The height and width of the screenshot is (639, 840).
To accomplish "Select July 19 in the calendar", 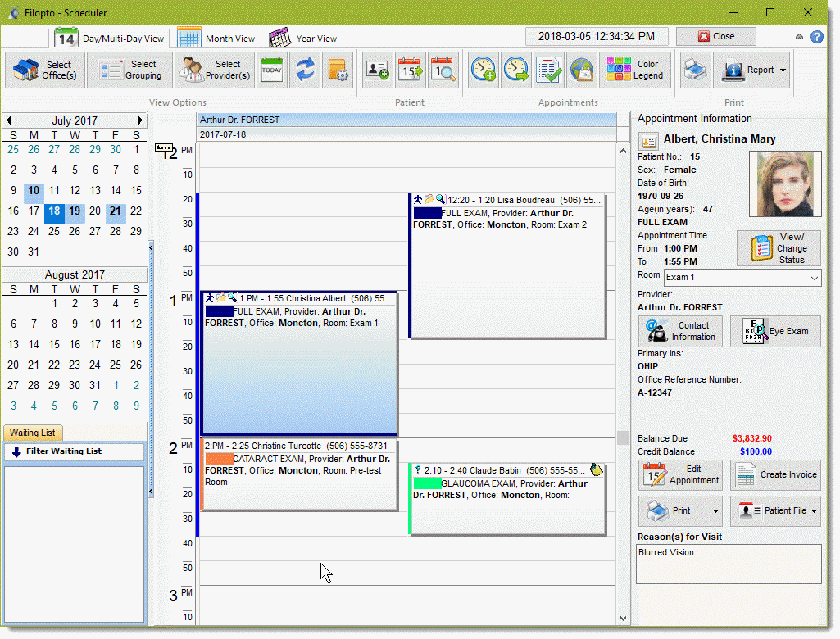I will 75,211.
